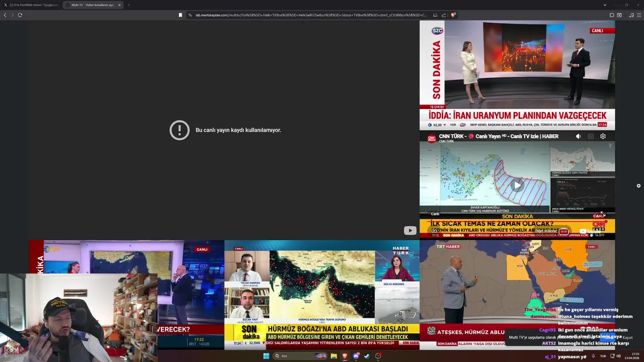This screenshot has width=644, height=362.
Task: Click the NTV stream tile
Action: pyautogui.click(x=126, y=295)
